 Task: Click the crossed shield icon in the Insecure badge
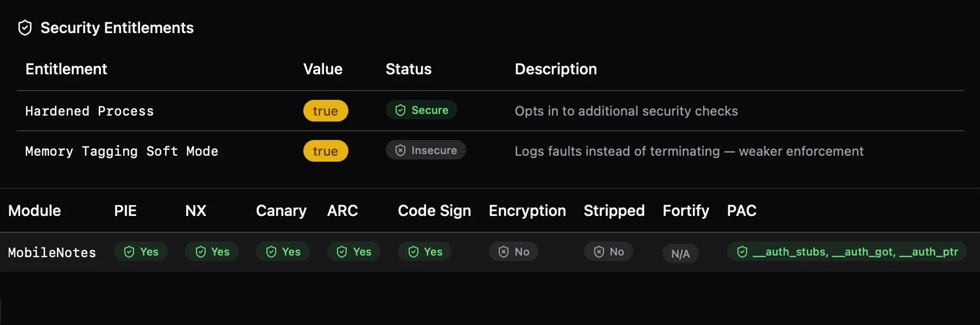[400, 150]
